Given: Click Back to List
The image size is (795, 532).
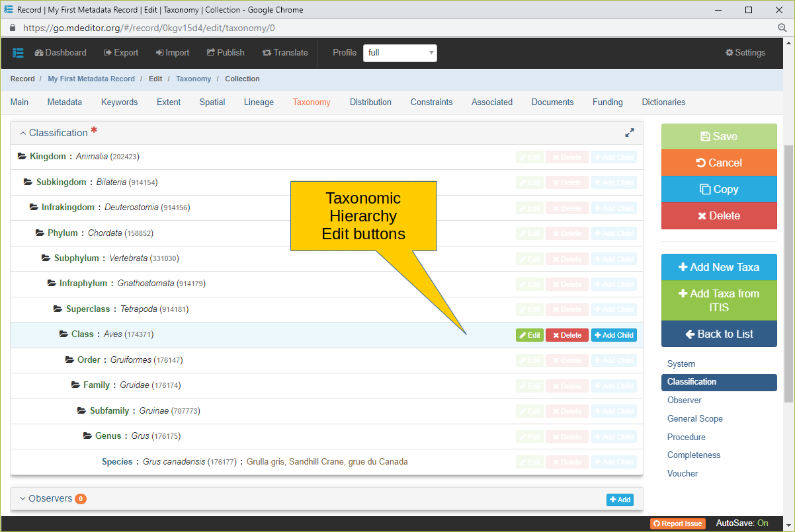Looking at the screenshot, I should point(719,334).
